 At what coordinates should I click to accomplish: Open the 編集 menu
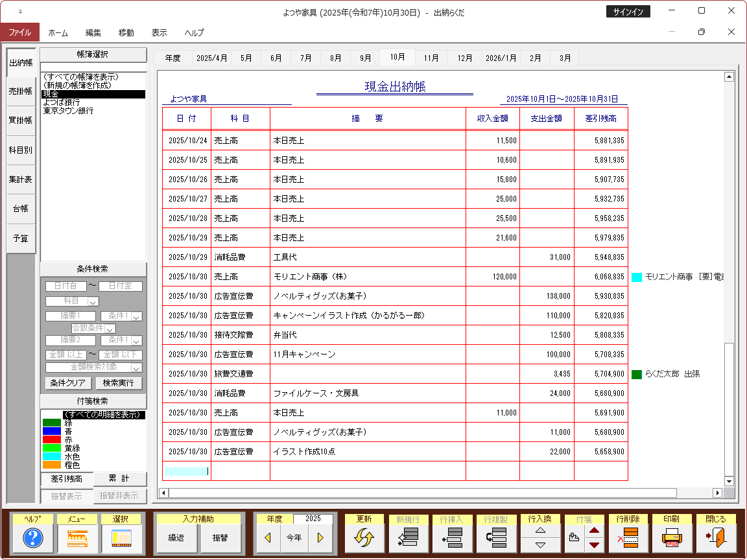pyautogui.click(x=93, y=32)
